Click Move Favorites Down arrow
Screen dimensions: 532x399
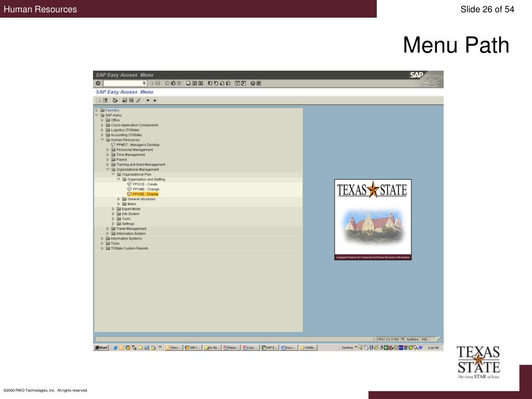tap(148, 100)
